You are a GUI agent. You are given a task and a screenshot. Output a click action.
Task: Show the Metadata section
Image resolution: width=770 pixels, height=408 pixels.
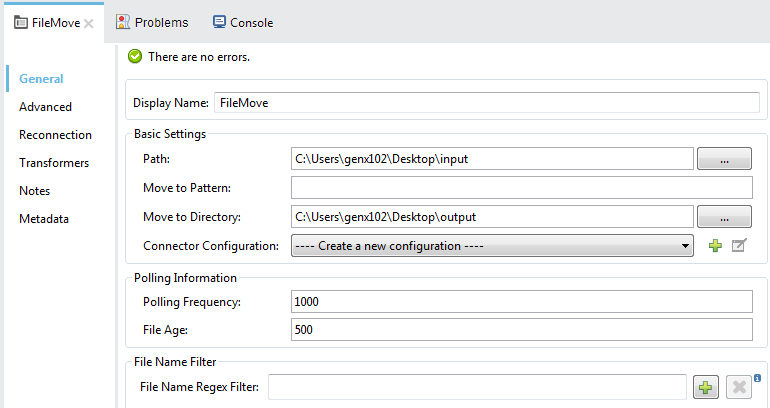click(42, 219)
